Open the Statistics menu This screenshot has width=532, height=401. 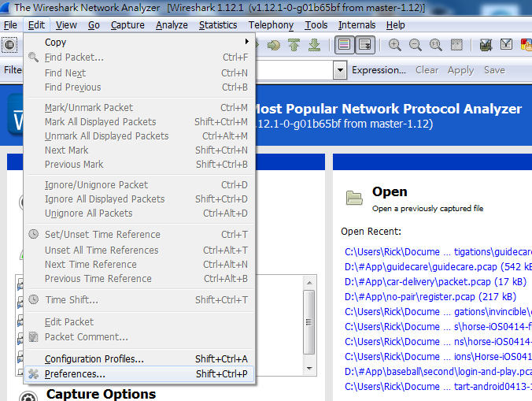[x=218, y=25]
